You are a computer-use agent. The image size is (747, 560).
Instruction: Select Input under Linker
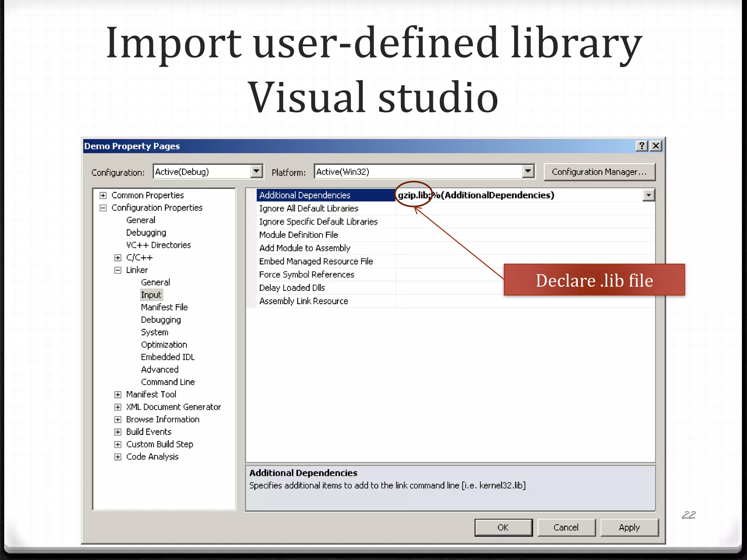151,295
